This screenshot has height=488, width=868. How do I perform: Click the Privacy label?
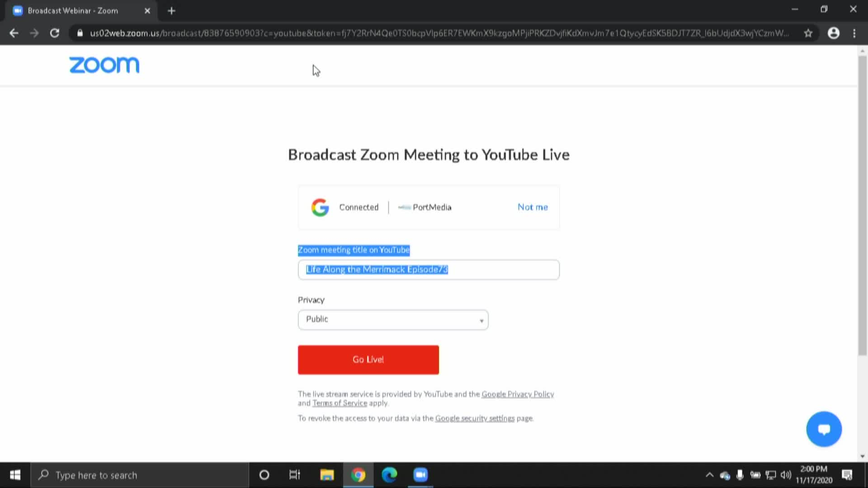pos(311,300)
